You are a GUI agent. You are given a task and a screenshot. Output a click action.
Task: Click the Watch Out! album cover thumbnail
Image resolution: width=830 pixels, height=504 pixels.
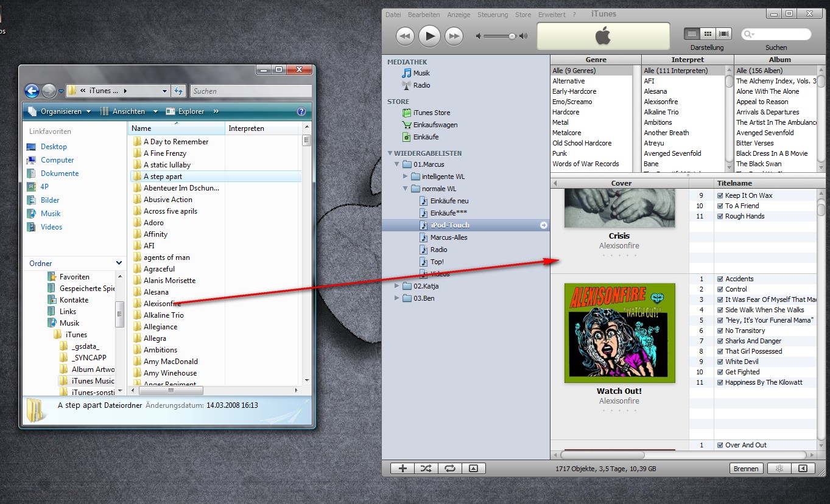click(x=620, y=333)
